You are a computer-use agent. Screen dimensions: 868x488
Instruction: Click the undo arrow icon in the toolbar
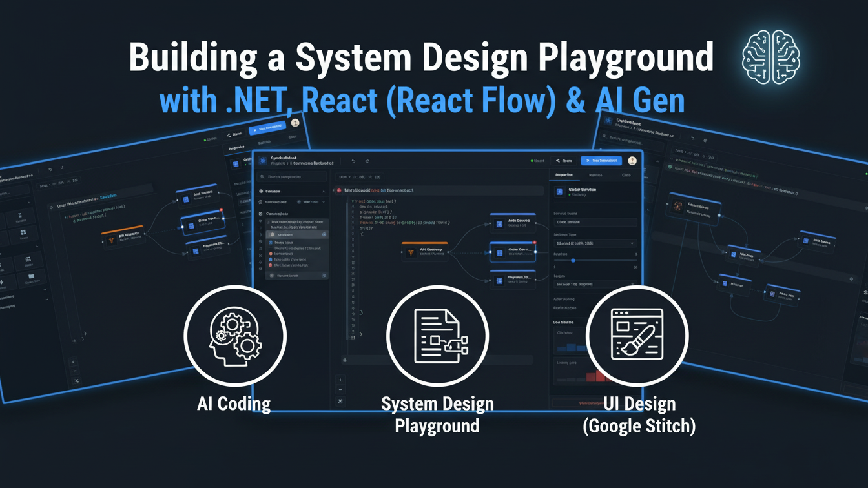353,161
